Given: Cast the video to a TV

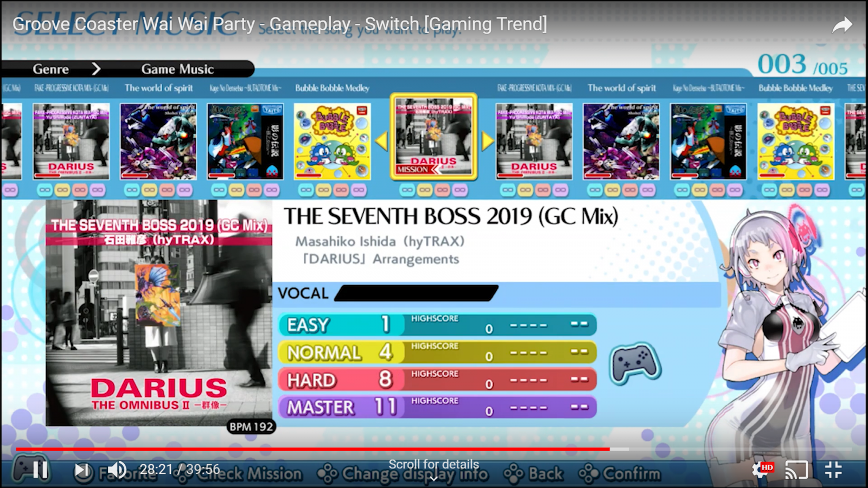Looking at the screenshot, I should click(x=796, y=470).
